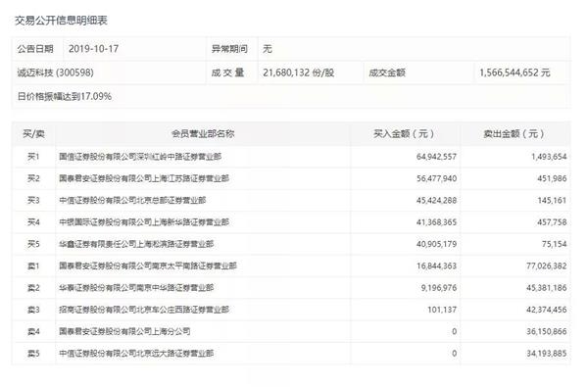Click the 卖出金额（元） column header

click(x=514, y=134)
